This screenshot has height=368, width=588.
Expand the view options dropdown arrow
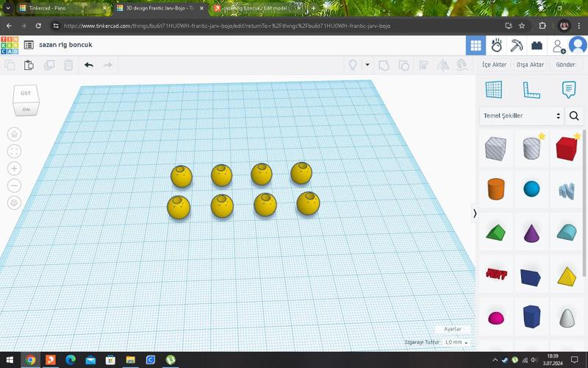click(x=367, y=65)
